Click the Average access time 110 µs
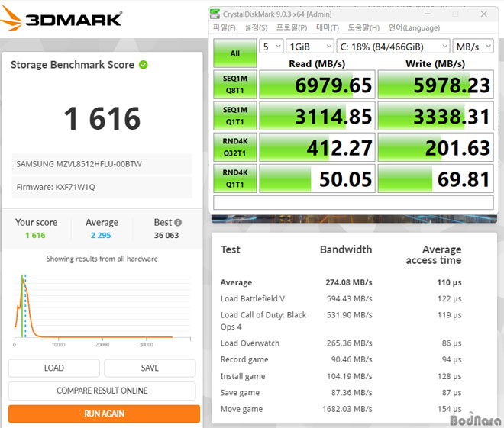Viewport: 504px width, 428px height. (x=449, y=282)
